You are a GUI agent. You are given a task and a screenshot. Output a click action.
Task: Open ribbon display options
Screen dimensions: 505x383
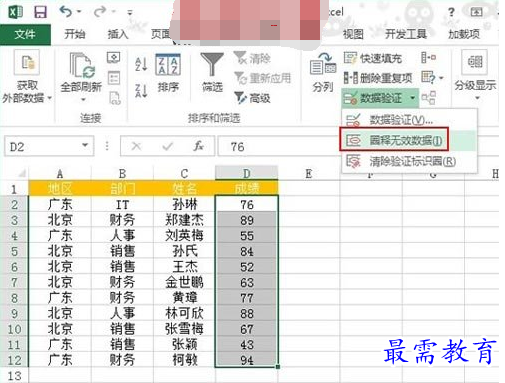tap(476, 12)
